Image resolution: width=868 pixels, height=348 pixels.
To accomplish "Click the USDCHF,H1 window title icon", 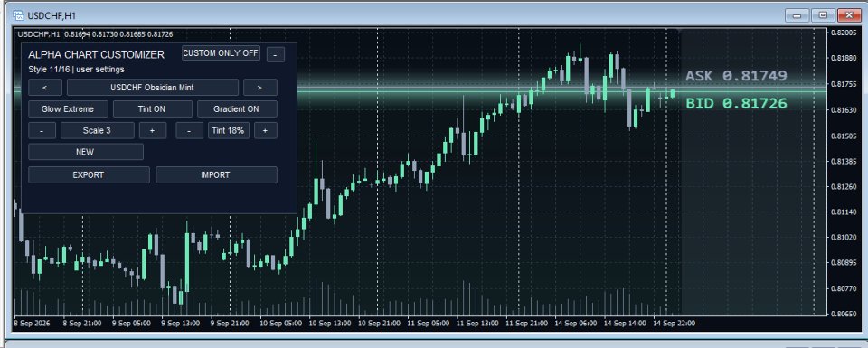I will click(19, 15).
